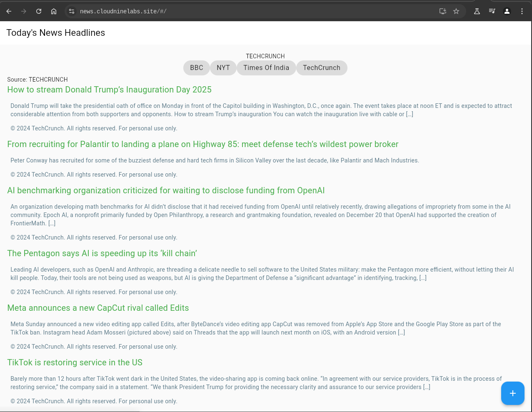Open the Palantir recruiting Highway 85 article
The width and height of the screenshot is (532, 412).
click(203, 144)
